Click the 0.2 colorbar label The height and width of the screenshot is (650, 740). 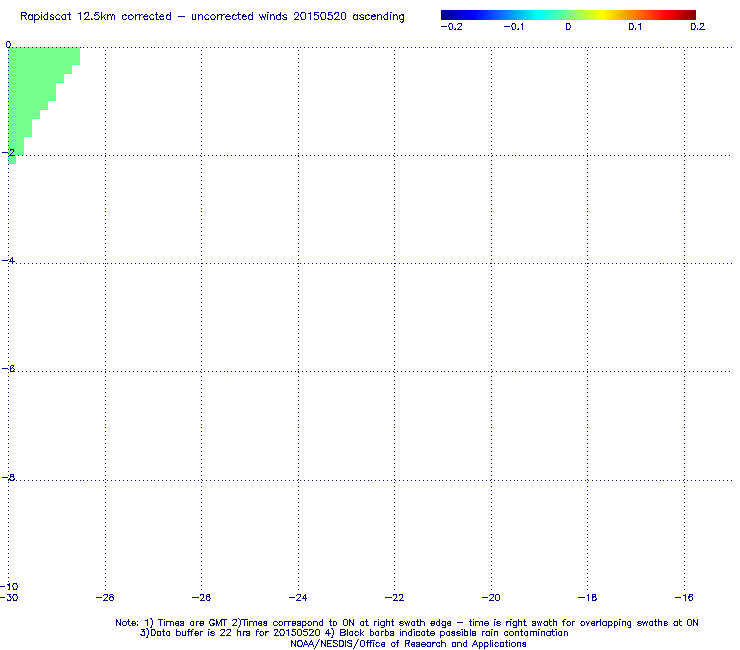698,27
